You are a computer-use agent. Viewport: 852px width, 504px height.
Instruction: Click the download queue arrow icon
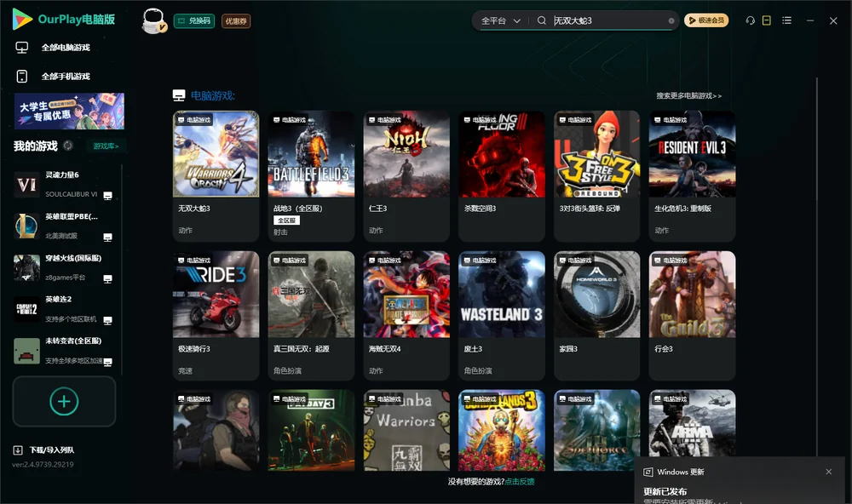click(18, 450)
